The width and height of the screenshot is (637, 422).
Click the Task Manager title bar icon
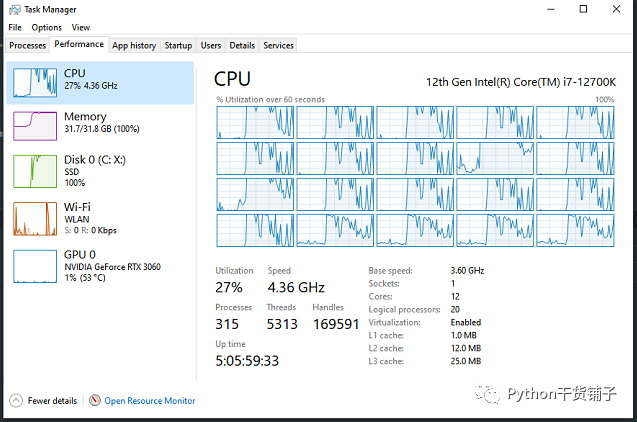(15, 10)
